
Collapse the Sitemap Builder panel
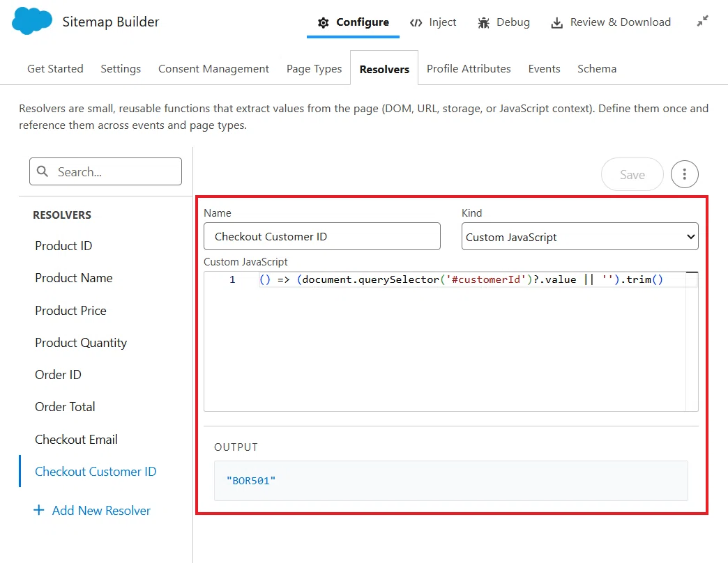coord(702,21)
